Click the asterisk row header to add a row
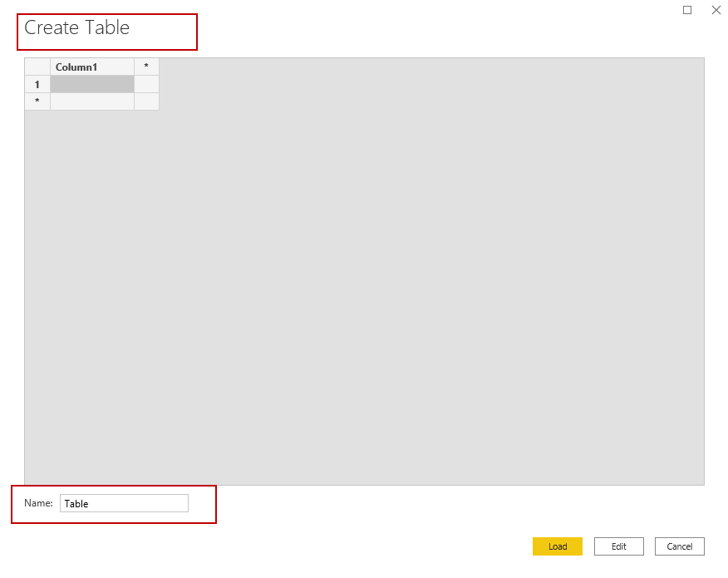 [37, 101]
